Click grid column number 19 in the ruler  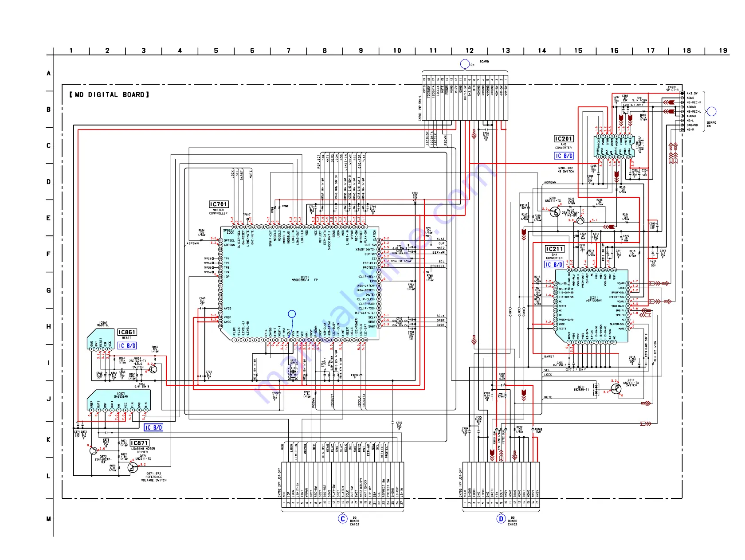point(723,51)
